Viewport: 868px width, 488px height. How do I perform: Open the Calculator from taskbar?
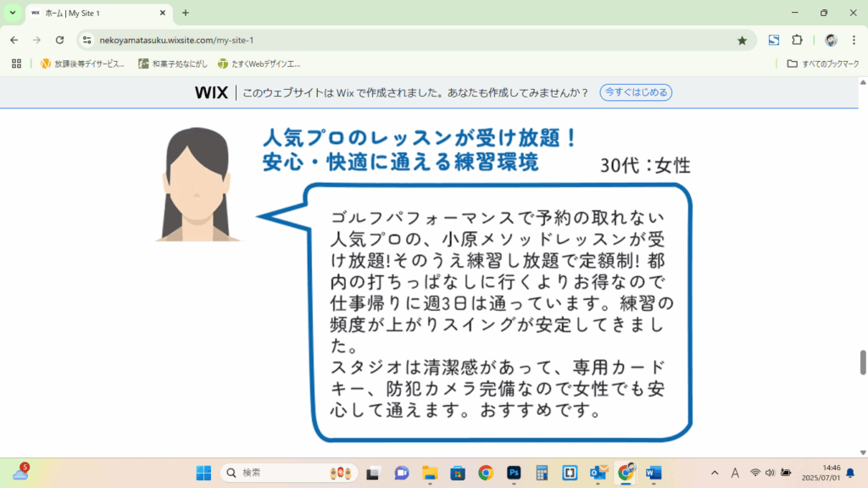(542, 473)
